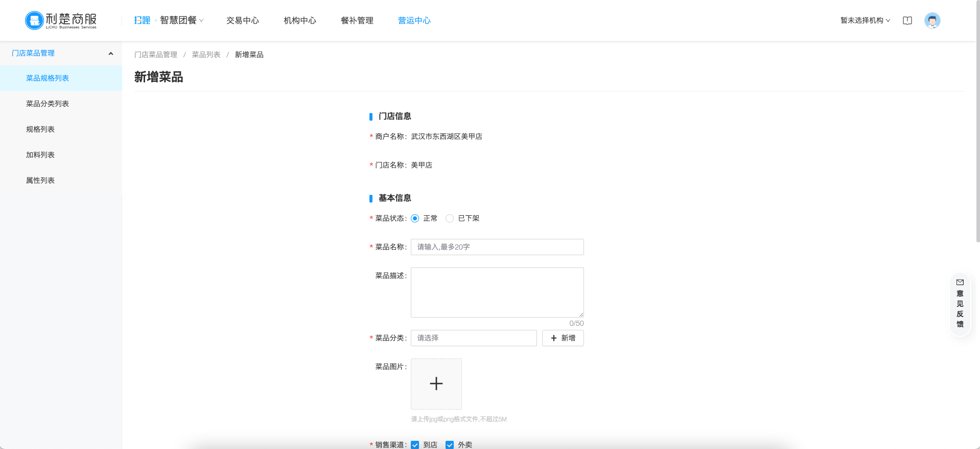The width and height of the screenshot is (980, 449).
Task: Click the 门店信息 section title
Action: point(395,116)
